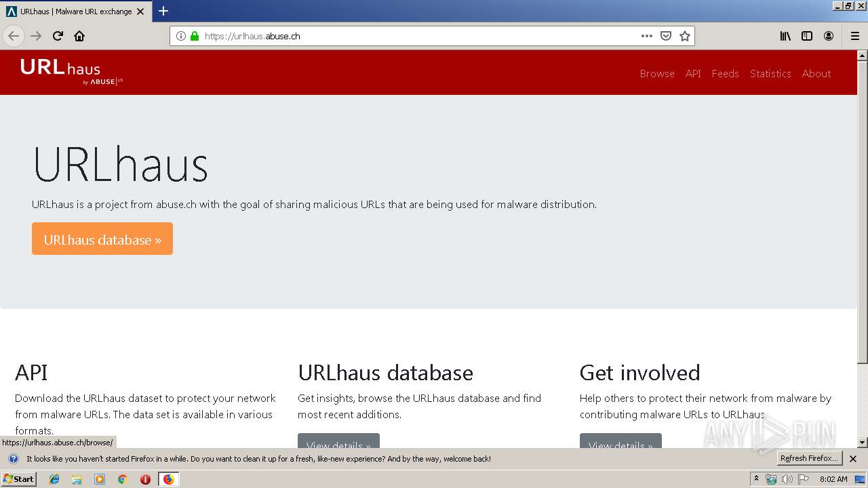The image size is (868, 488).
Task: Open page actions three-dot menu
Action: (647, 36)
